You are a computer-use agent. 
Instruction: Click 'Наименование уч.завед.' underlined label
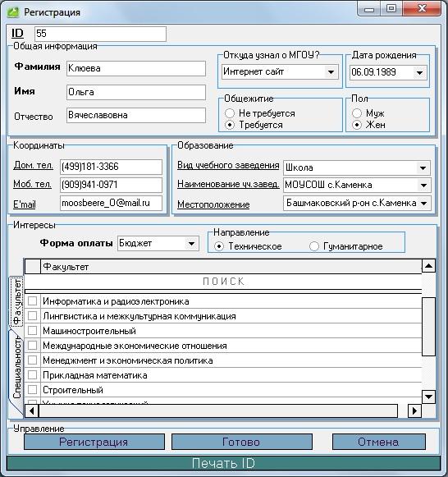pyautogui.click(x=228, y=184)
